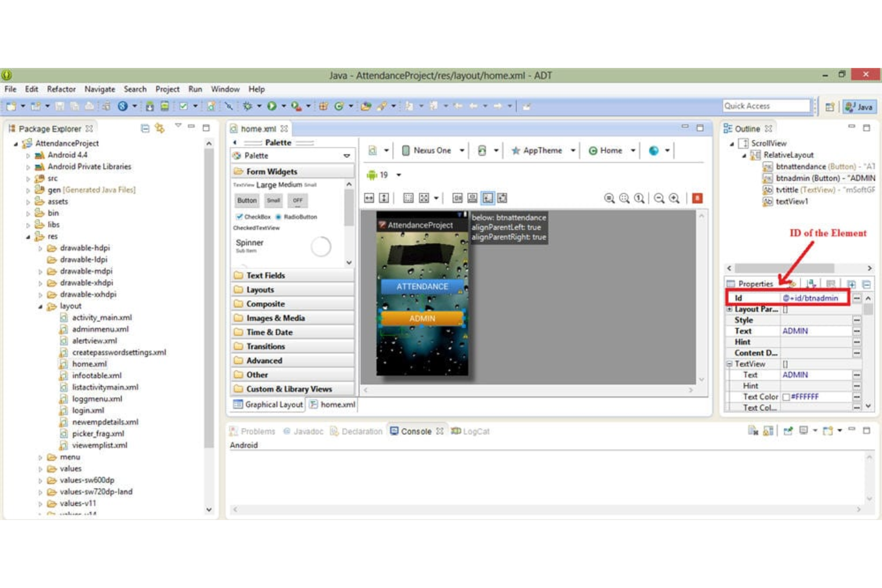
Task: Click the Zoom In magnifier icon
Action: pos(674,198)
